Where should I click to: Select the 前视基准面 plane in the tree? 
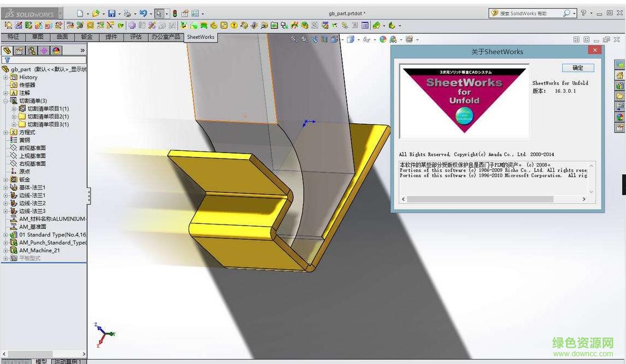point(33,148)
